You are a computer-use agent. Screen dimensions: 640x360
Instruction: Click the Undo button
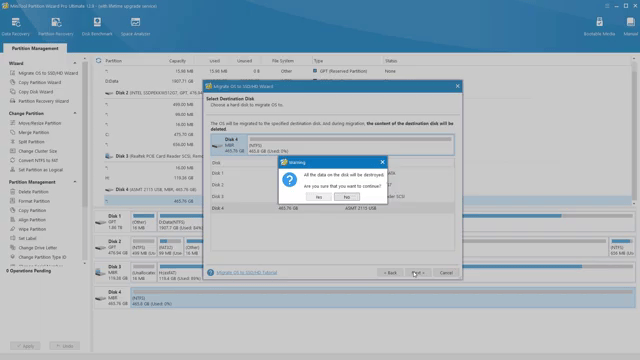[x=64, y=346]
